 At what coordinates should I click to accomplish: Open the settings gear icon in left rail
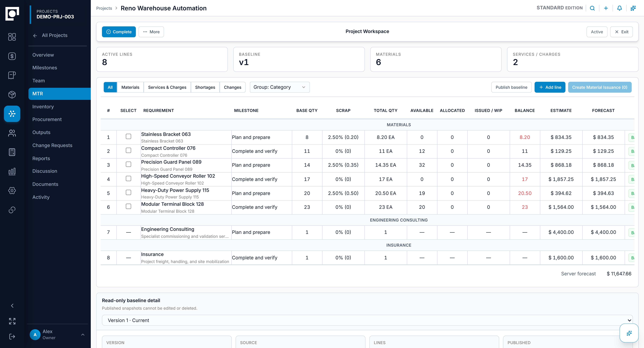[12, 191]
